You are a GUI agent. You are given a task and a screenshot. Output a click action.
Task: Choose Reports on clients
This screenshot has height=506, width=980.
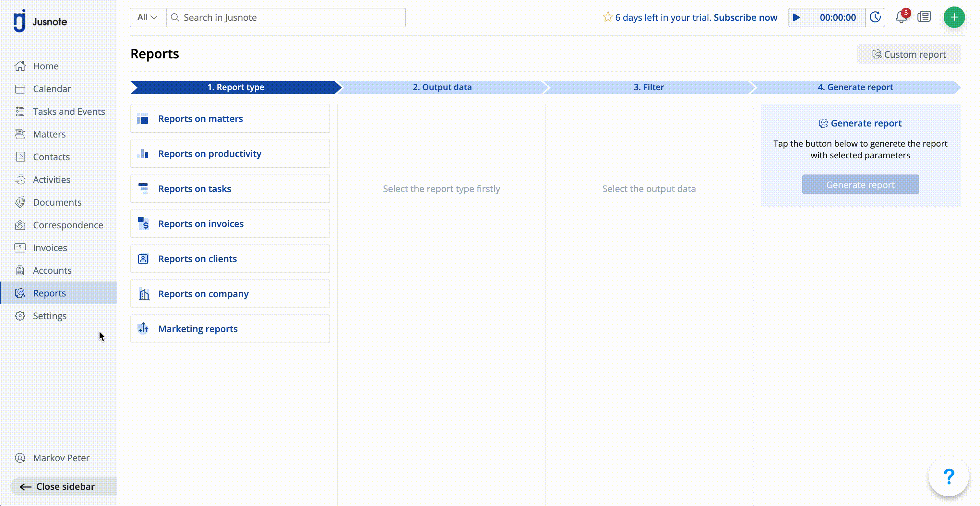(x=230, y=259)
